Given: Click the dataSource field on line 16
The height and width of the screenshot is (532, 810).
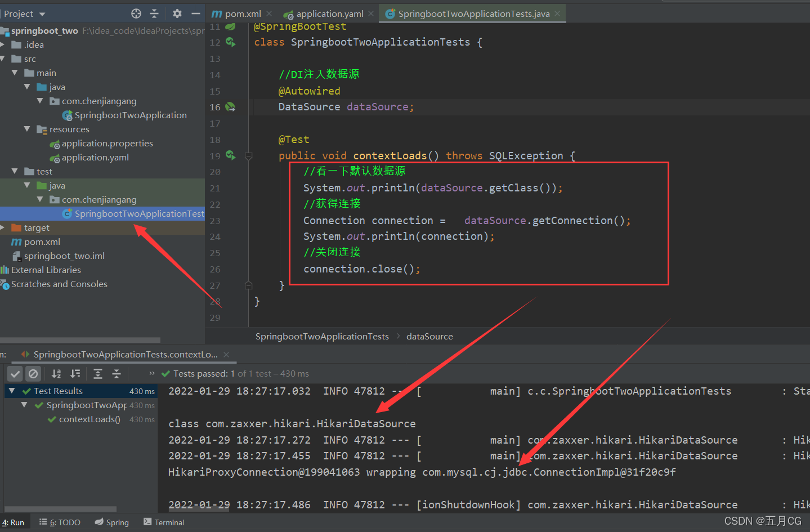Looking at the screenshot, I should tap(380, 107).
